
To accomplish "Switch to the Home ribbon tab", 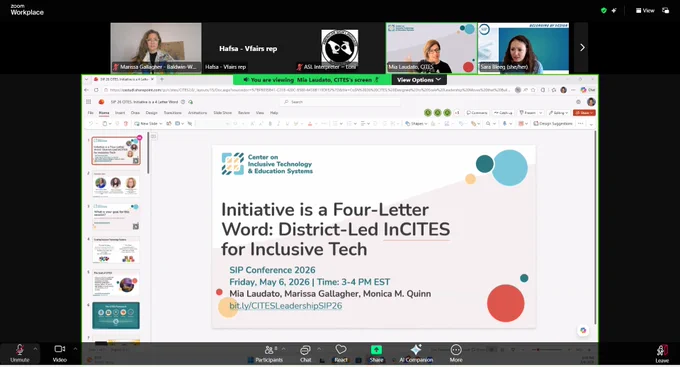I will coord(104,113).
